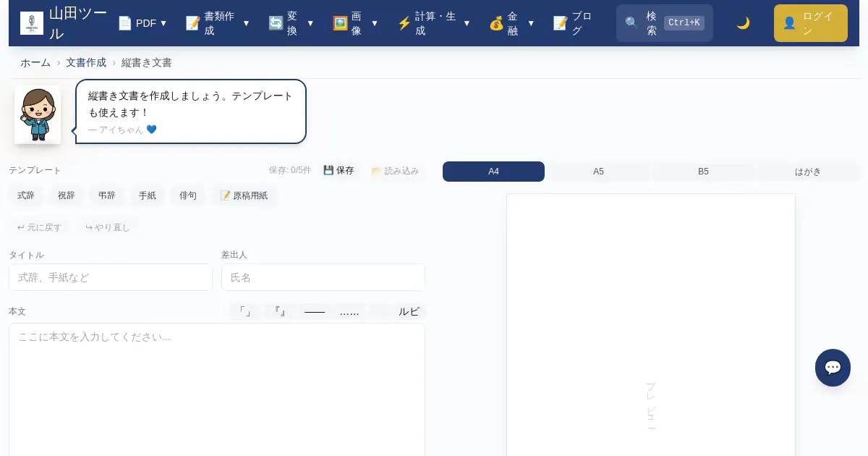Expand the PDF dropdown menu

[142, 23]
